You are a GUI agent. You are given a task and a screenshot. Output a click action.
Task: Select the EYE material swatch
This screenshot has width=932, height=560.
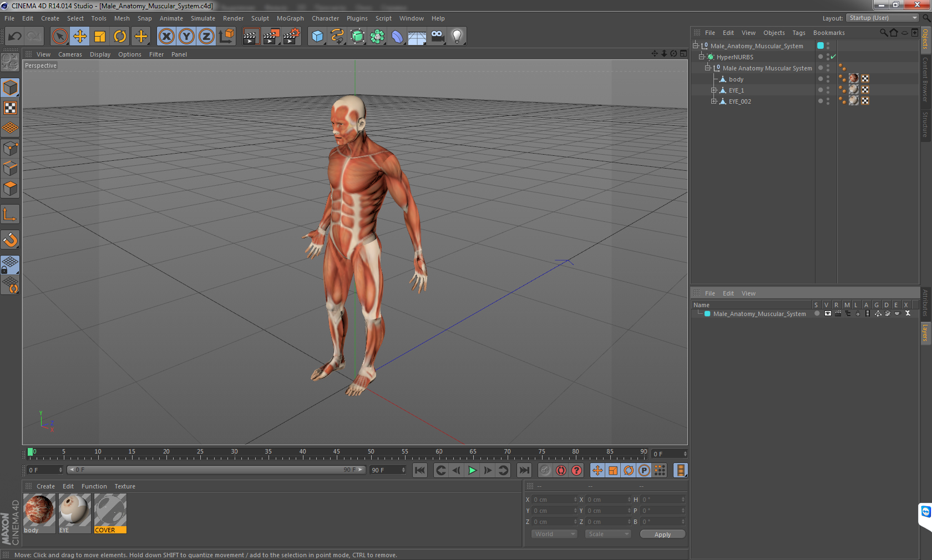pos(75,514)
